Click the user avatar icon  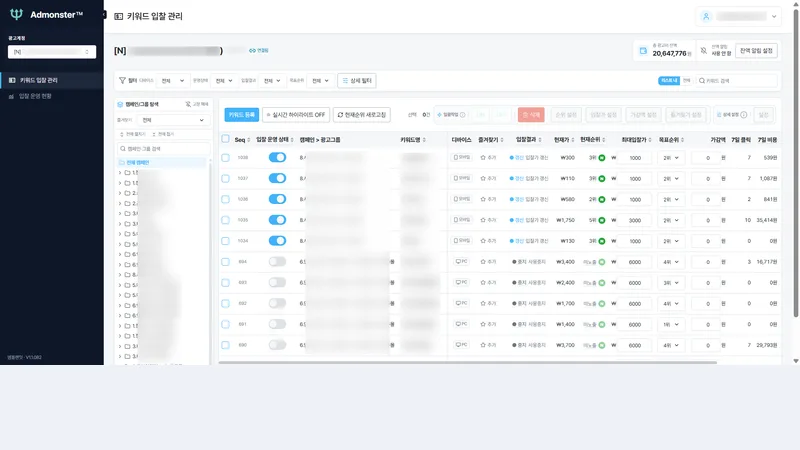point(706,16)
